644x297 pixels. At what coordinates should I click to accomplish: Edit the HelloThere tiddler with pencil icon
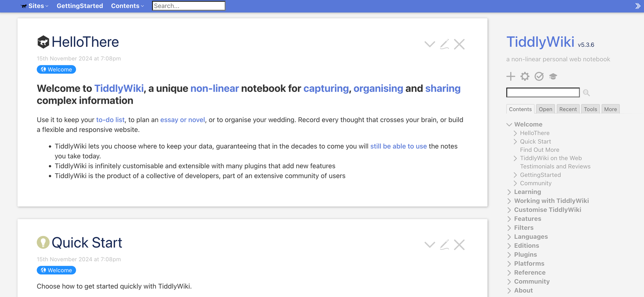point(445,44)
